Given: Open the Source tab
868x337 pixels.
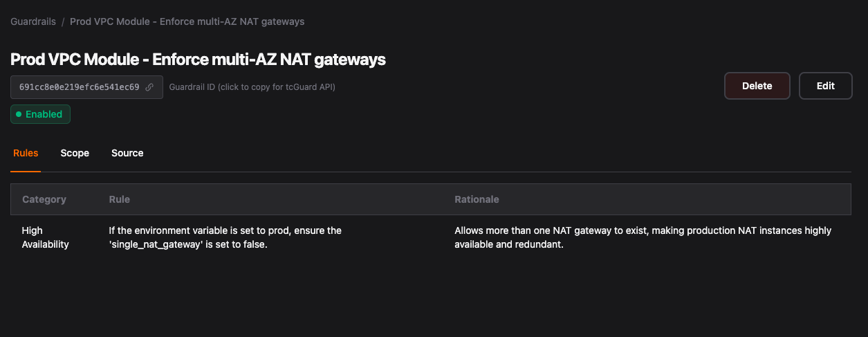Looking at the screenshot, I should (127, 153).
